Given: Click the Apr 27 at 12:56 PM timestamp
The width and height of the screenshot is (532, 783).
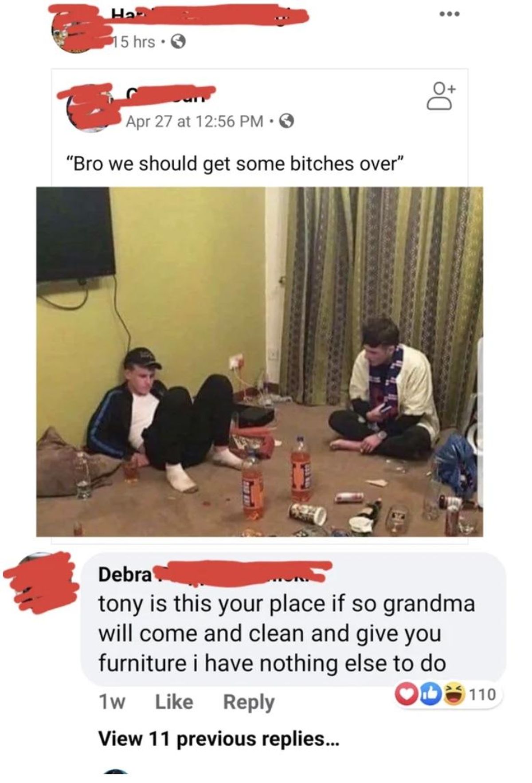Looking at the screenshot, I should tap(195, 121).
